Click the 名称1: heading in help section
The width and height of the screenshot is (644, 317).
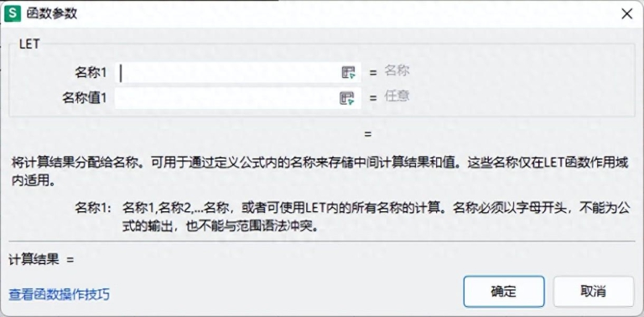93,208
